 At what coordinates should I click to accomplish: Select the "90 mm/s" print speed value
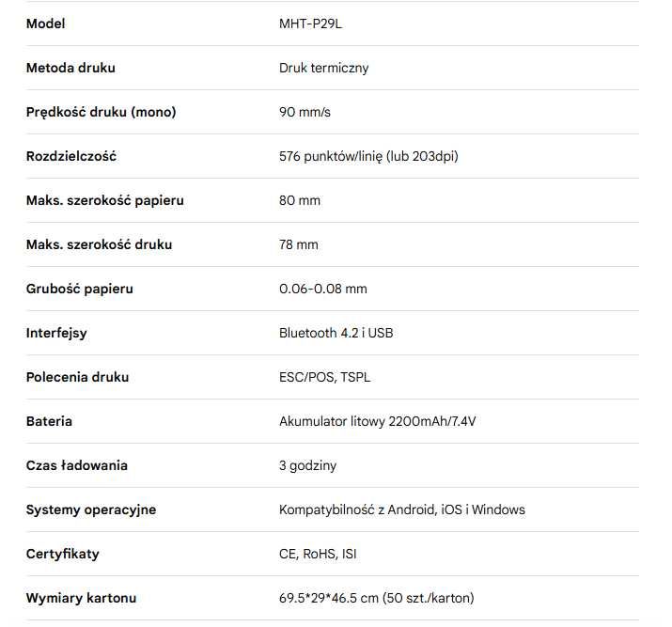305,112
